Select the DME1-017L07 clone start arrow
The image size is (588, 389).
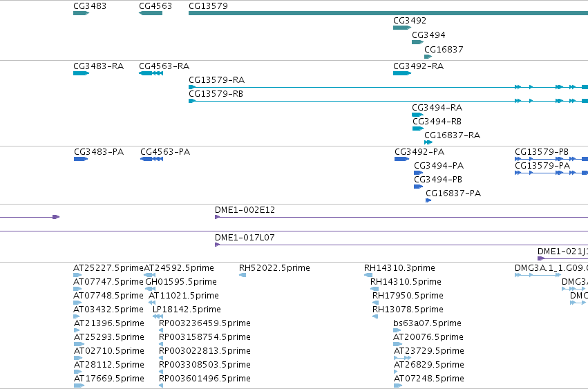(217, 245)
